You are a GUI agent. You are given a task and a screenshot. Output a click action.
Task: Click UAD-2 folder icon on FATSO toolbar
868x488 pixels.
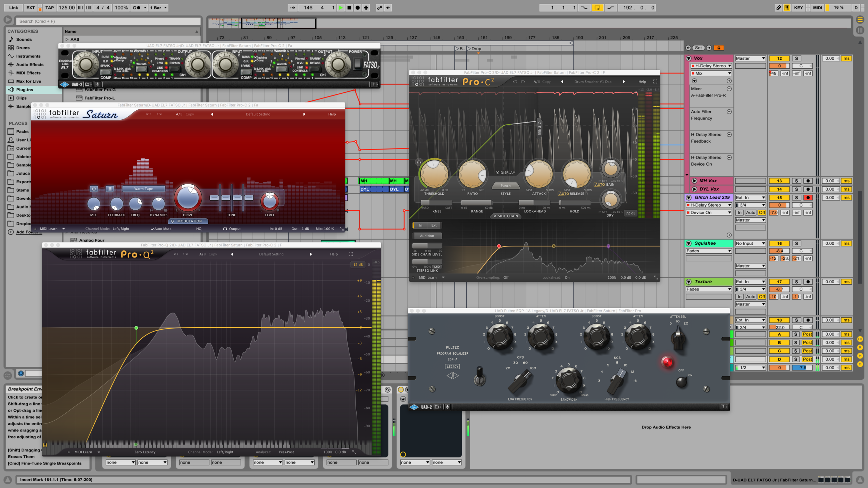(x=88, y=84)
